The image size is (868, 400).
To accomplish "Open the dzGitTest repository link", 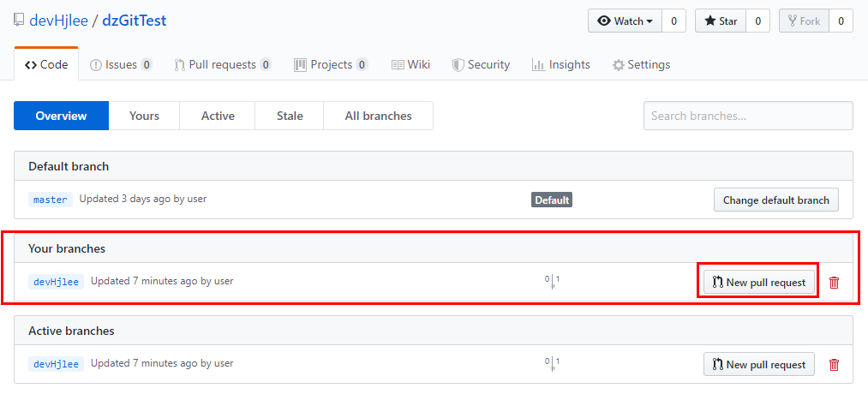I will tap(134, 21).
